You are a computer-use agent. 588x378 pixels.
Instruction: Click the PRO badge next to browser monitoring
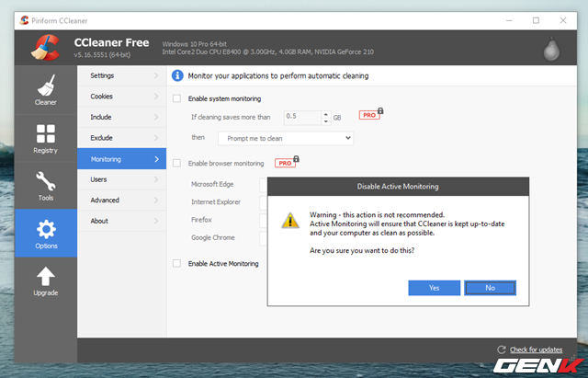click(287, 162)
